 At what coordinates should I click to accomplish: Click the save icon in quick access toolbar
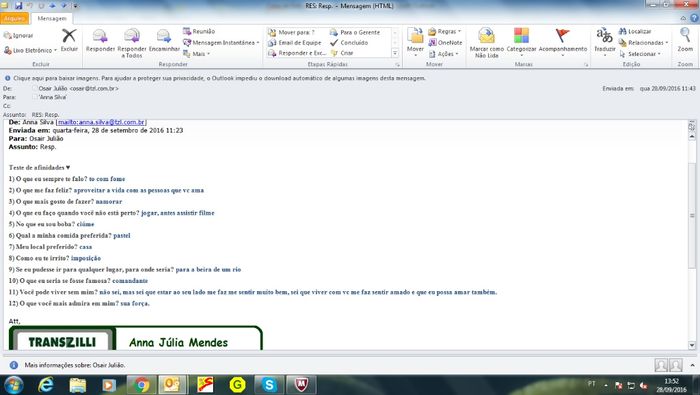click(x=18, y=5)
